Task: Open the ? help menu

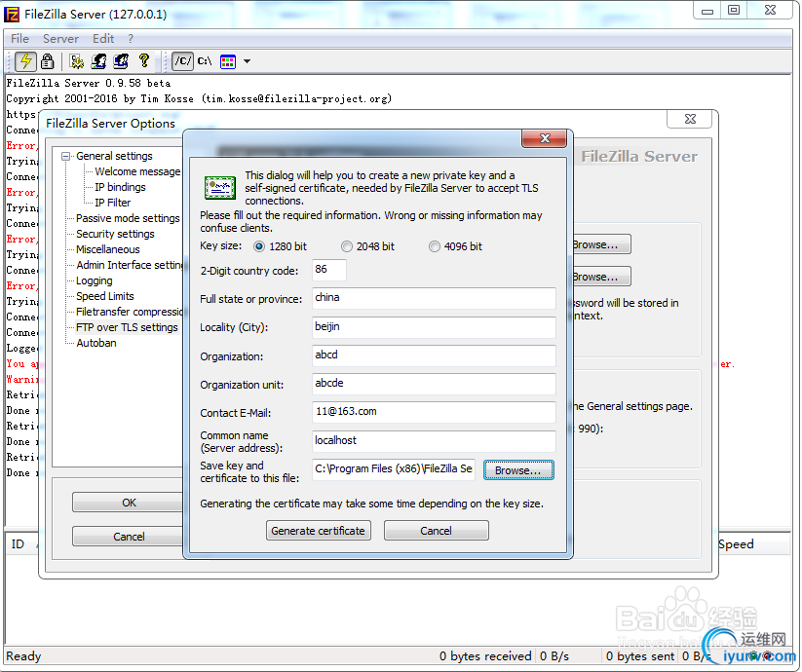Action: pos(131,39)
